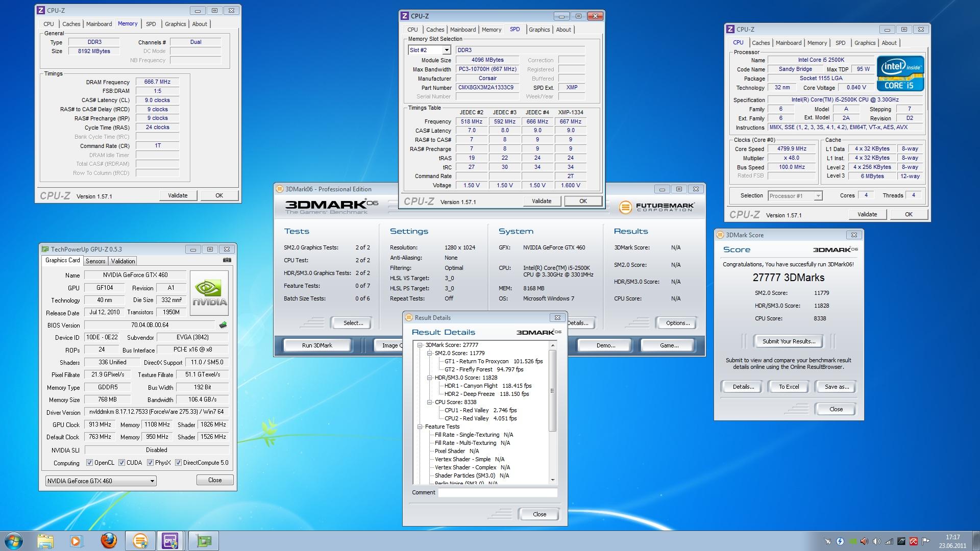Toggle the CUDA checkbox in GPU-Z

[121, 463]
